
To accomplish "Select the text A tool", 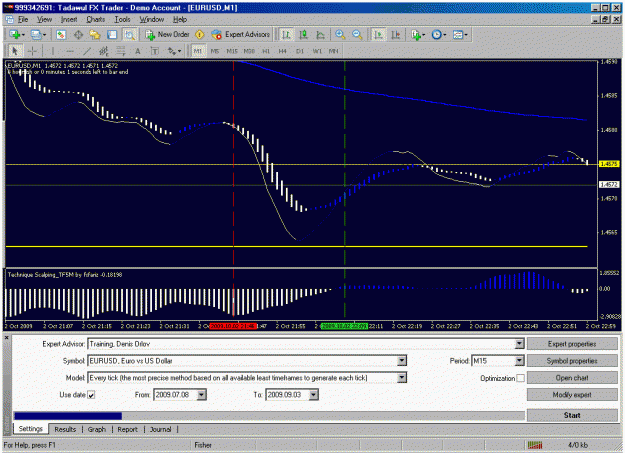I will coord(138,51).
